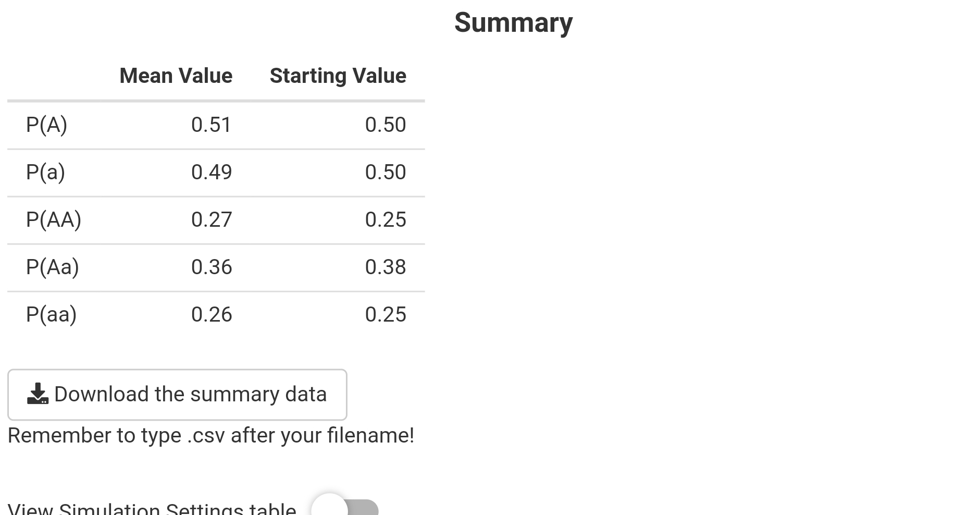Click the View Simulation Settings table label

coord(152,509)
